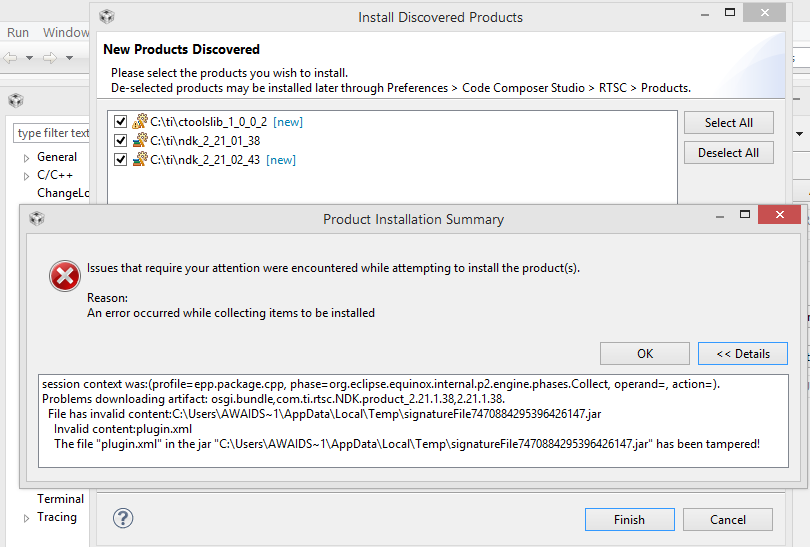810x547 pixels.
Task: Collapse details with the << Details button
Action: (743, 354)
